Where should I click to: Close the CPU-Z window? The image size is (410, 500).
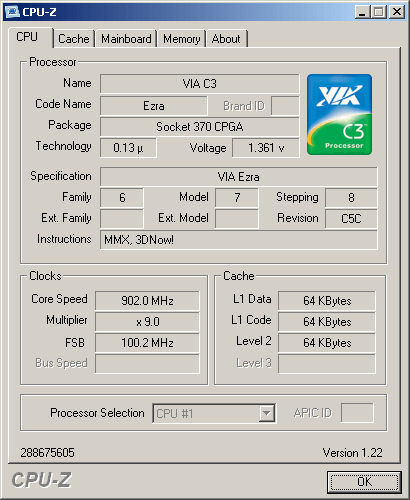pyautogui.click(x=397, y=12)
